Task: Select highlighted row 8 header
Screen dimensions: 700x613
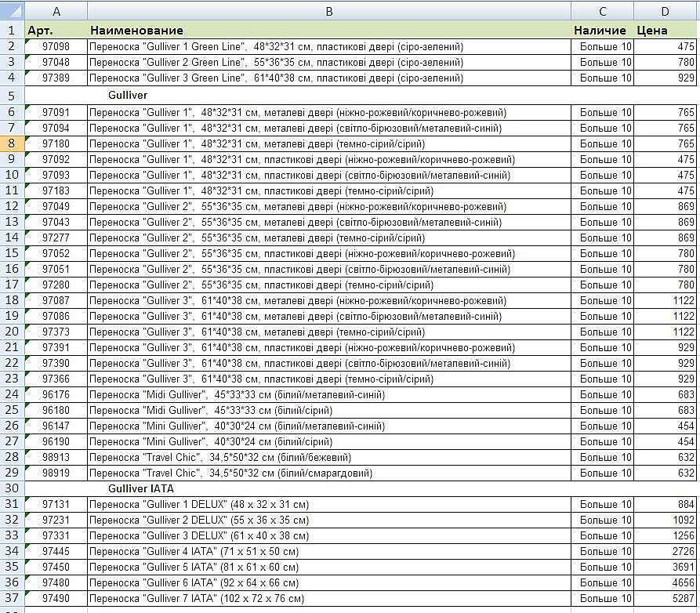Action: click(x=12, y=143)
